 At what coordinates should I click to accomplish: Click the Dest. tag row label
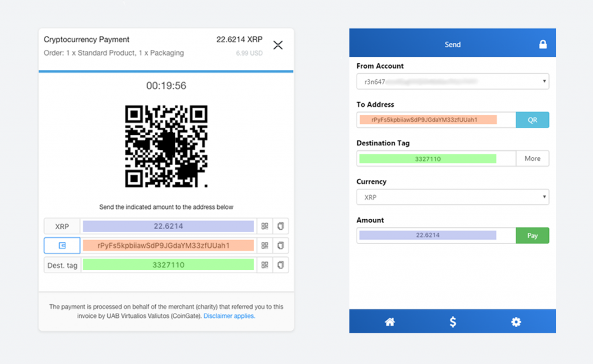pos(63,266)
